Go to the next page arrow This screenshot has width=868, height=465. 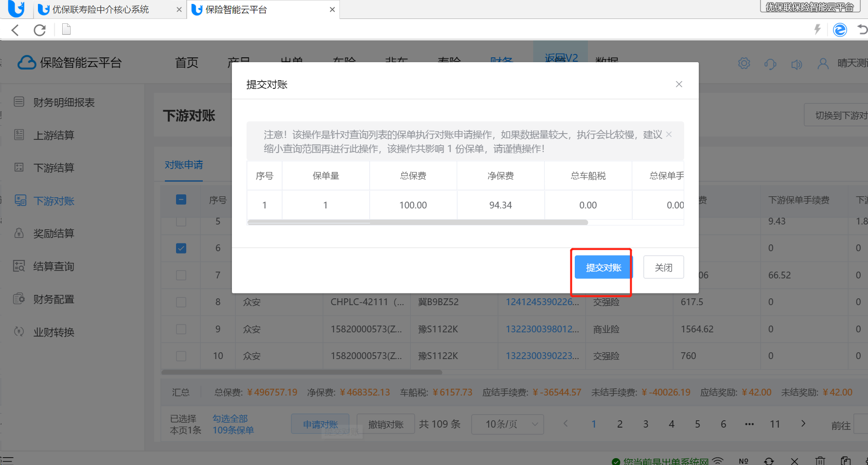pyautogui.click(x=803, y=424)
